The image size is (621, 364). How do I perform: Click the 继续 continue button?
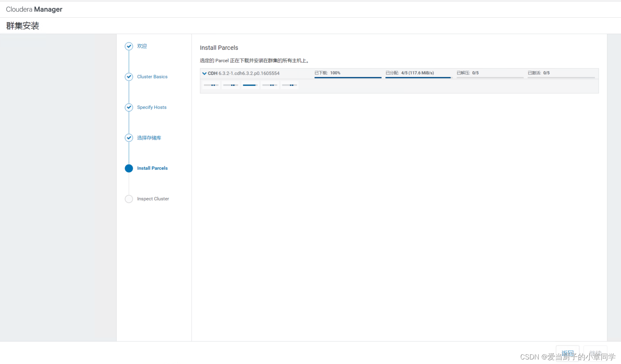click(595, 353)
